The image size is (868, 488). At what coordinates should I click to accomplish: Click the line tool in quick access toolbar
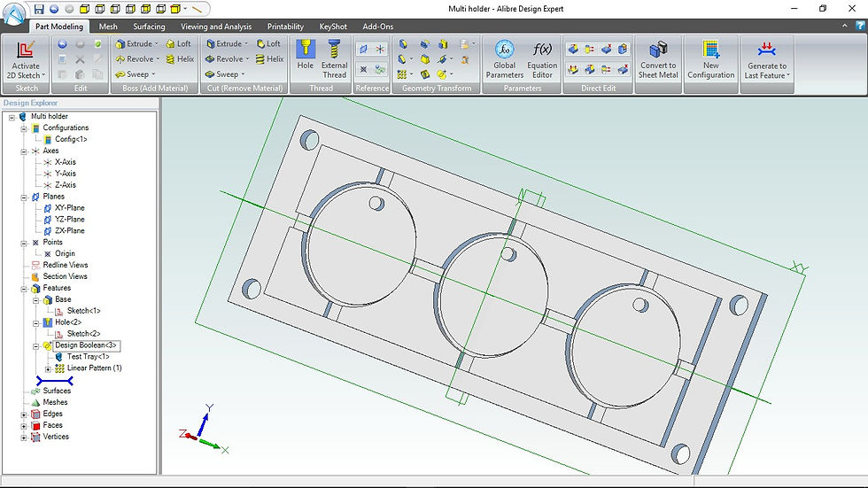point(197,9)
